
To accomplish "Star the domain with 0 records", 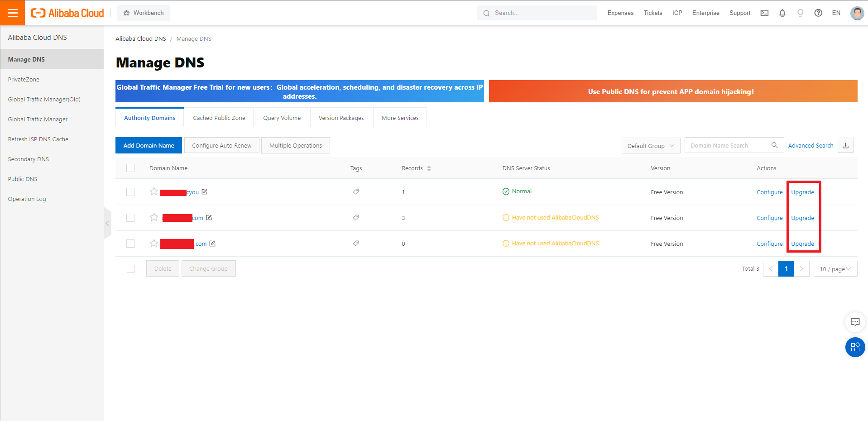I will 154,243.
